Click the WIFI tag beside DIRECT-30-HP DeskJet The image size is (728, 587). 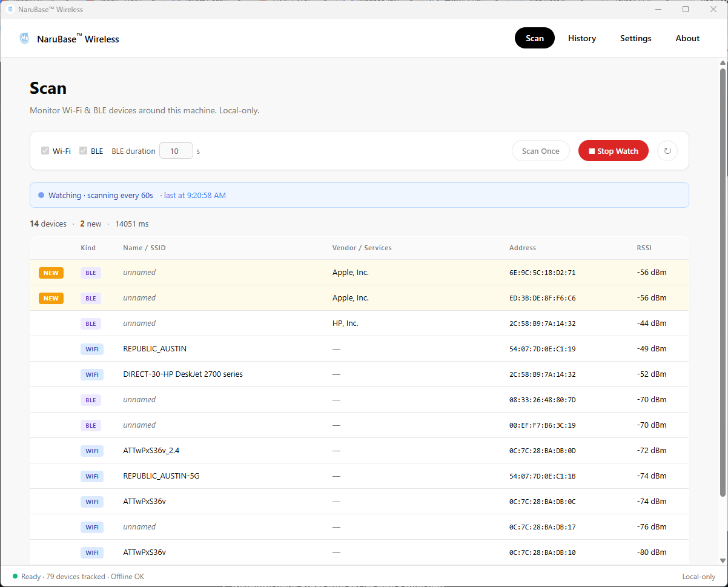(92, 375)
